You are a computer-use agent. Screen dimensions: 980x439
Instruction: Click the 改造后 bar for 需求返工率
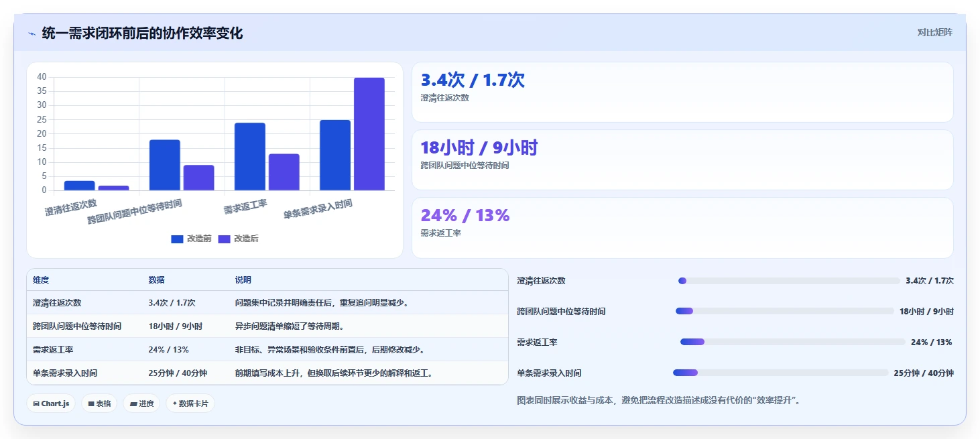coord(284,172)
